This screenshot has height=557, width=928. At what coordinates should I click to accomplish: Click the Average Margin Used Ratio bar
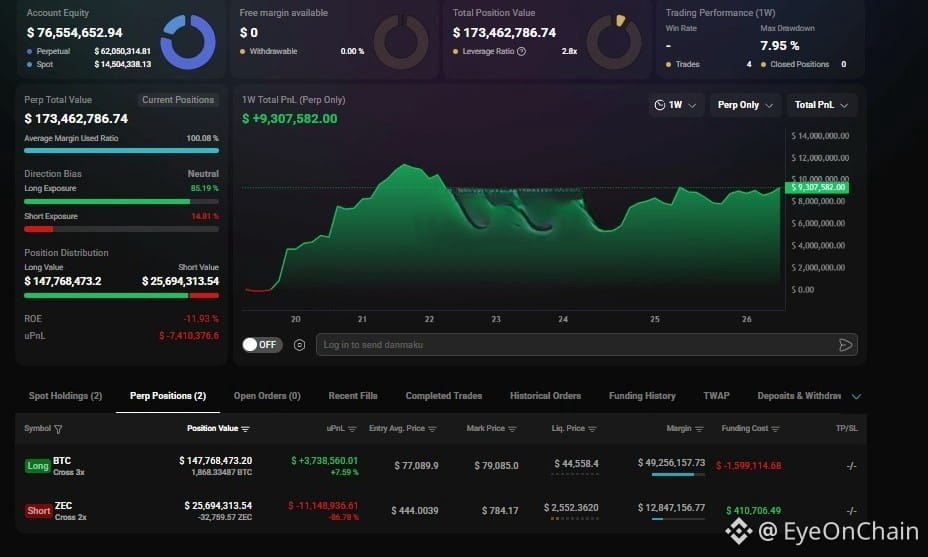pos(121,150)
